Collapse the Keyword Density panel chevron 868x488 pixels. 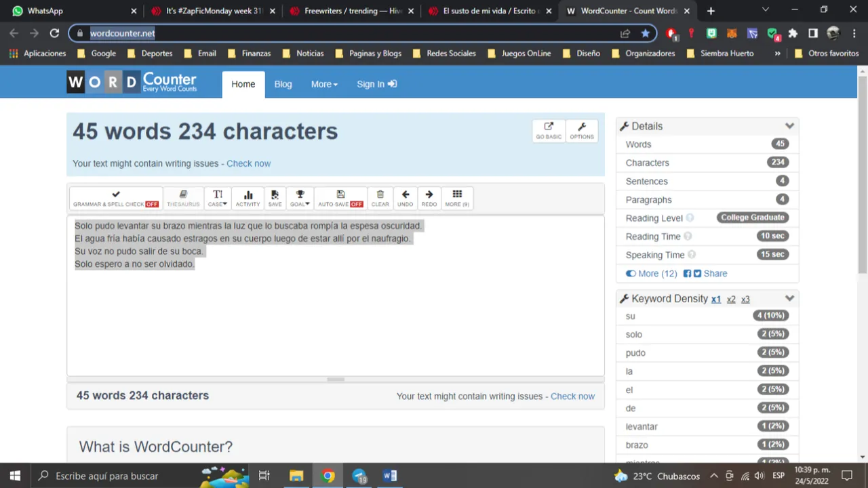pyautogui.click(x=789, y=299)
